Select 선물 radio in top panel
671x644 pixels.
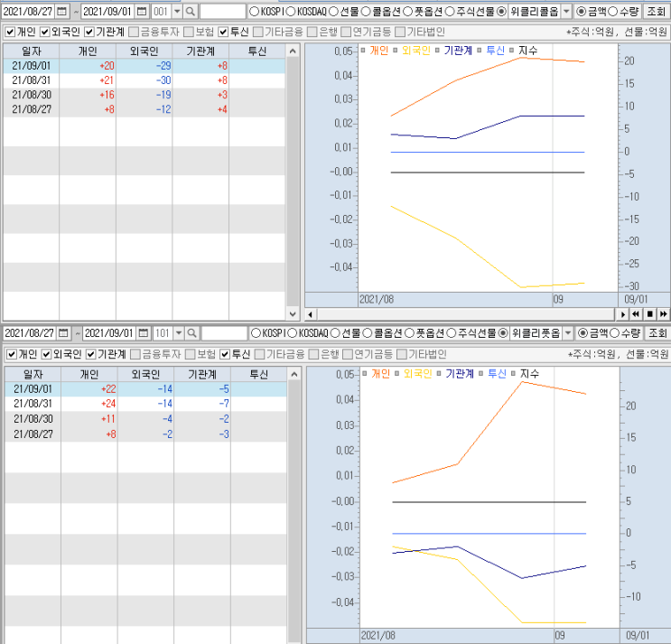(x=333, y=12)
